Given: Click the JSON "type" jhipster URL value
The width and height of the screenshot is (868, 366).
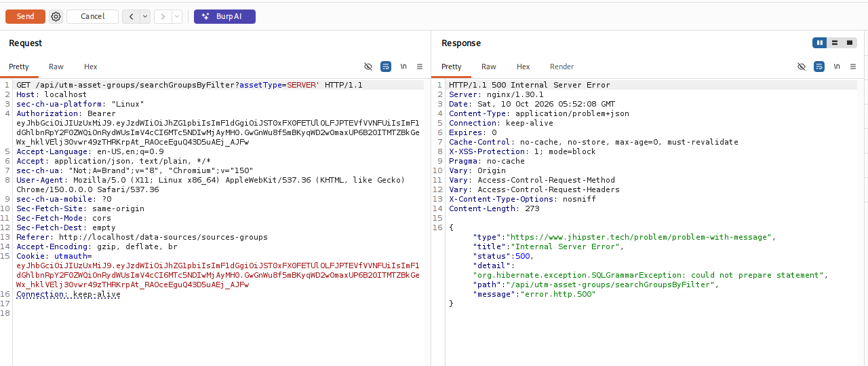Looking at the screenshot, I should pos(639,237).
